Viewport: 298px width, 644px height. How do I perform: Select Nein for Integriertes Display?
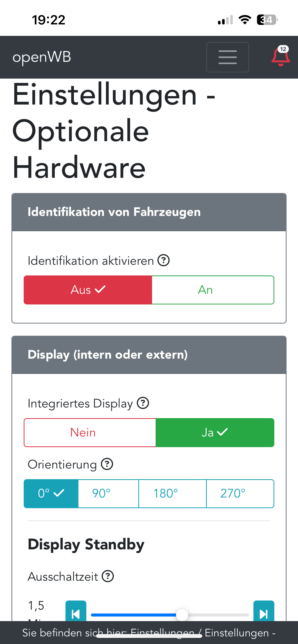(x=90, y=432)
